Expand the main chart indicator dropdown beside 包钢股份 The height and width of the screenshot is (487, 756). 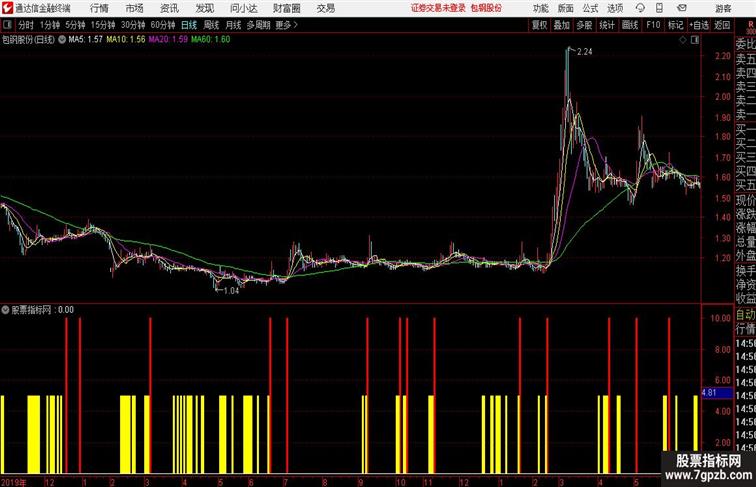point(62,40)
